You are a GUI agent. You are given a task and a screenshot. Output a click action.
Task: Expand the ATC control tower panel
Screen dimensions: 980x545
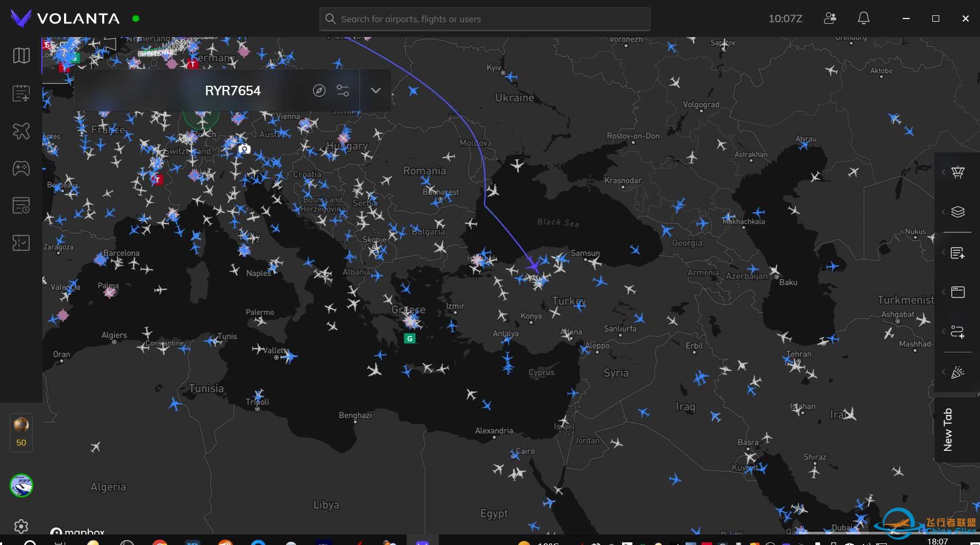pos(957,172)
